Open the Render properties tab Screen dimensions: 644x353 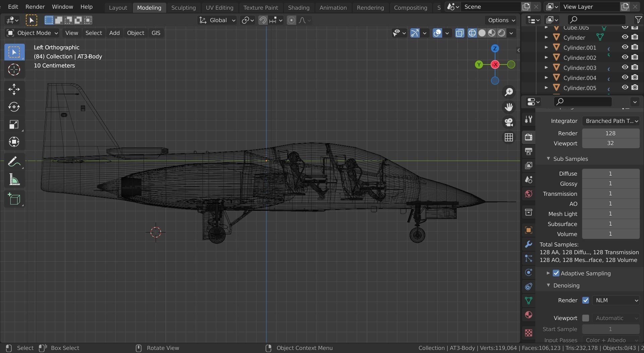coord(529,137)
